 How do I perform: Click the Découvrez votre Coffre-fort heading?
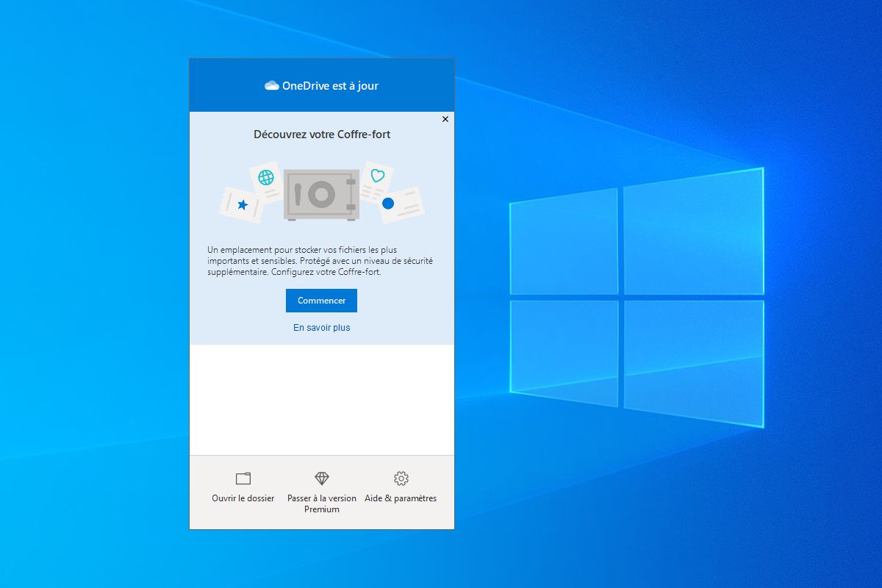coord(322,135)
